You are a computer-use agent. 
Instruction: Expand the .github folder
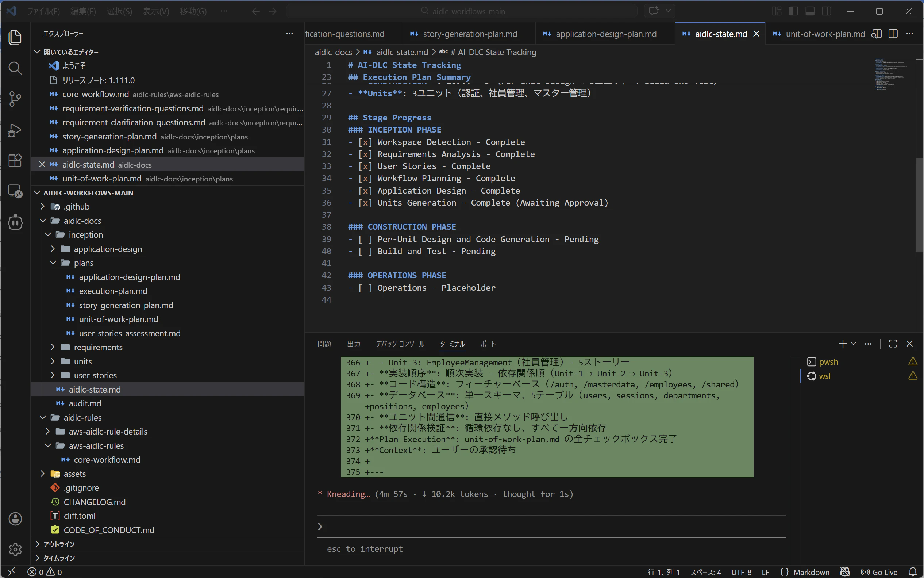point(42,206)
